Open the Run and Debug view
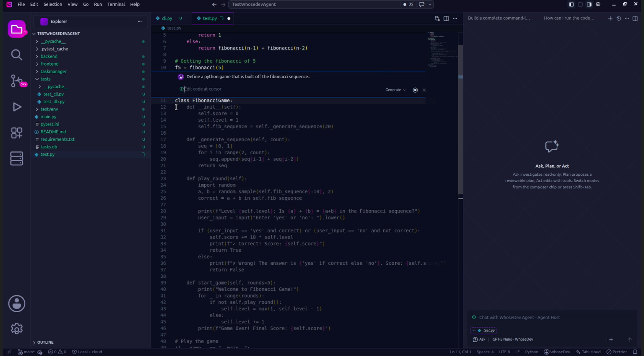Screen dimensions: 644x356 (17, 107)
